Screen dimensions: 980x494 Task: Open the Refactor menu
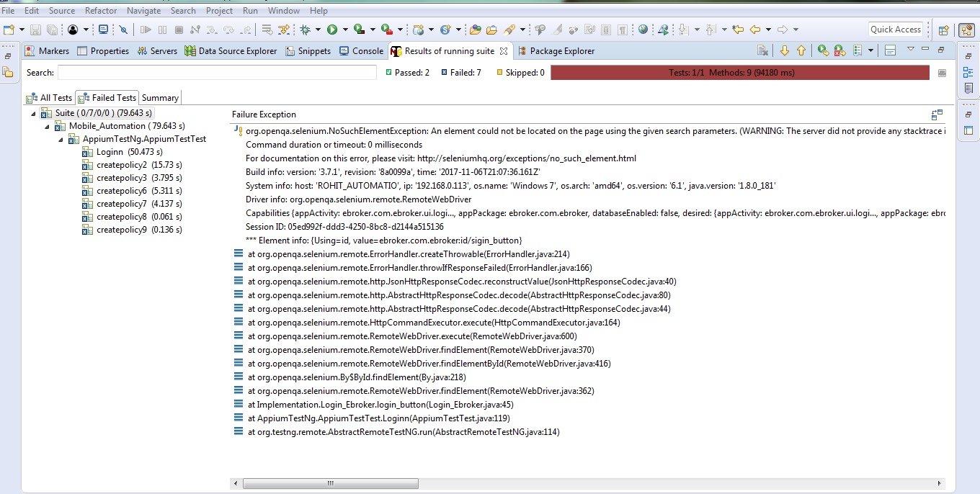(100, 10)
